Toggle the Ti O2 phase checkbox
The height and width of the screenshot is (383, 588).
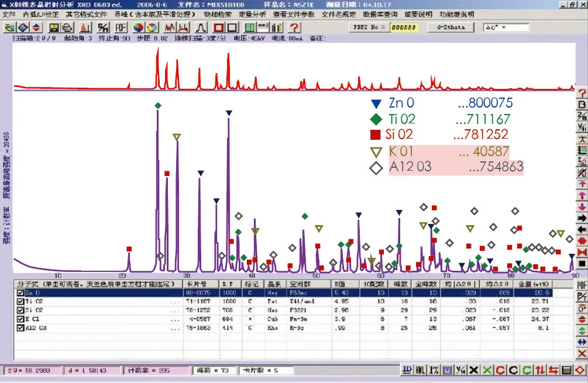pyautogui.click(x=21, y=301)
